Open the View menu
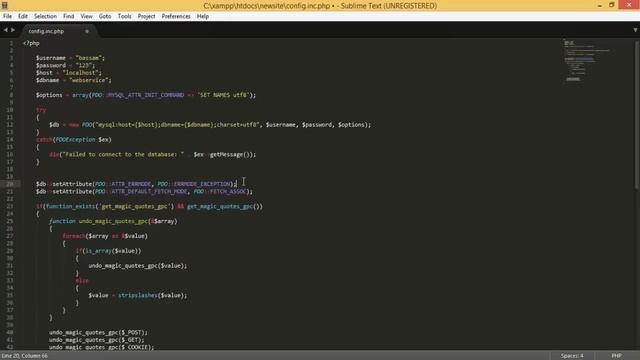Image resolution: width=640 pixels, height=360 pixels. [86, 16]
